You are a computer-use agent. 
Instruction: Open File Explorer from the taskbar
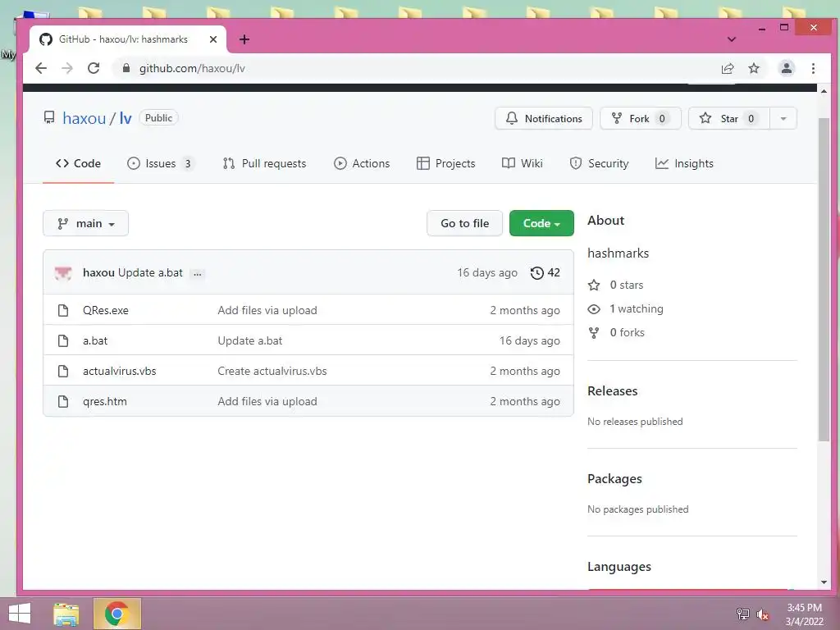(x=66, y=614)
